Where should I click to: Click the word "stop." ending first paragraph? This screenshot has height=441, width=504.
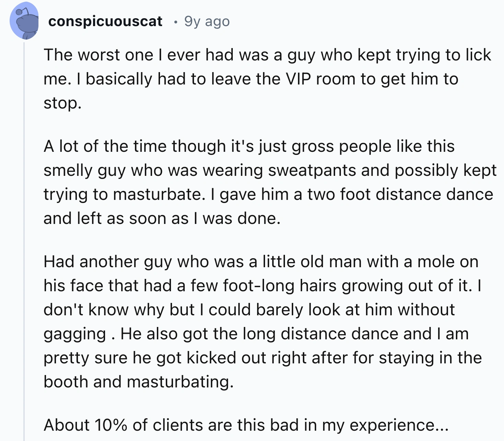(x=62, y=103)
